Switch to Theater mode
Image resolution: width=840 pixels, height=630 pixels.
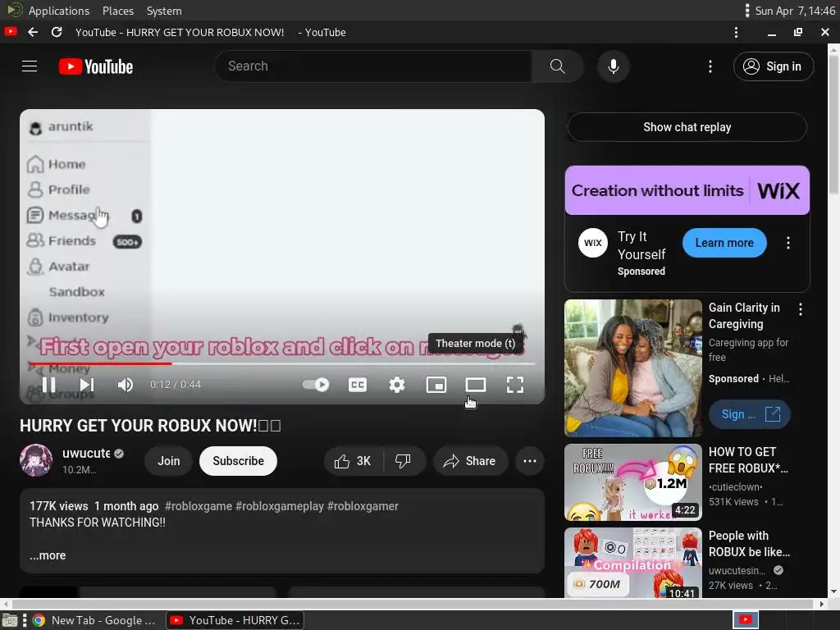(x=476, y=385)
